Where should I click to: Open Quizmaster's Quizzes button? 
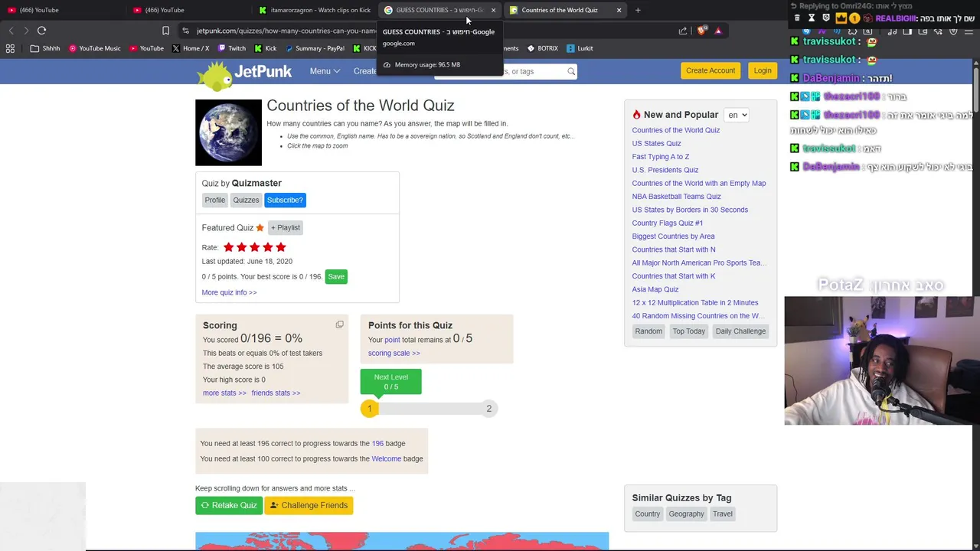pos(246,200)
